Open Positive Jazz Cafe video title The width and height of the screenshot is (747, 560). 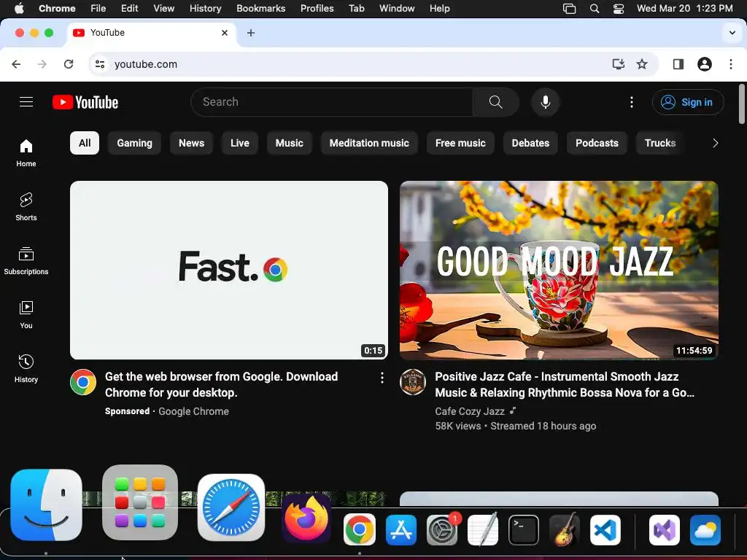coord(565,384)
